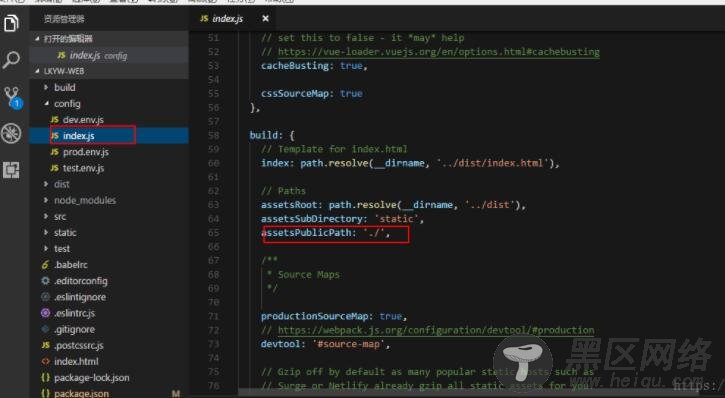The image size is (725, 398).
Task: Click line number 65 in gutter
Action: coord(213,233)
